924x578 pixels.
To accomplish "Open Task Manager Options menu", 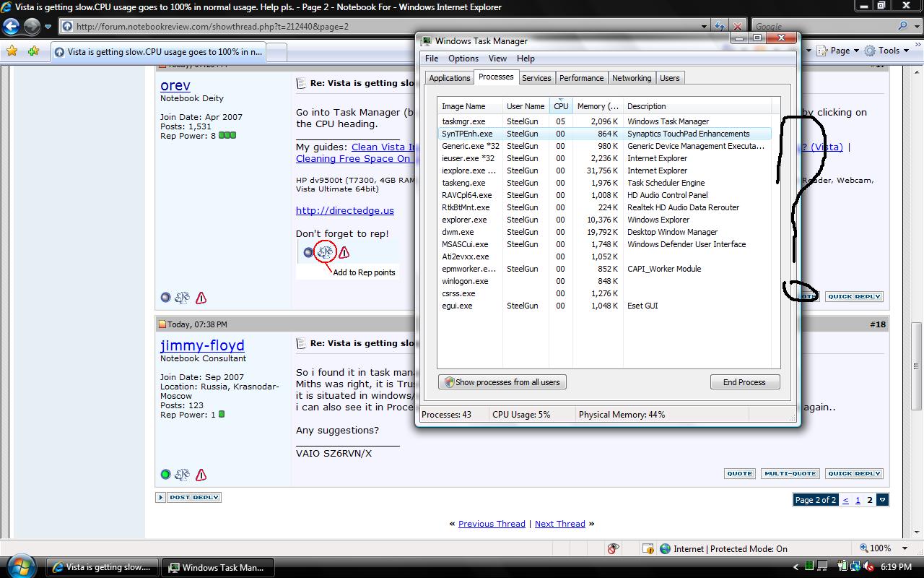I will click(463, 59).
